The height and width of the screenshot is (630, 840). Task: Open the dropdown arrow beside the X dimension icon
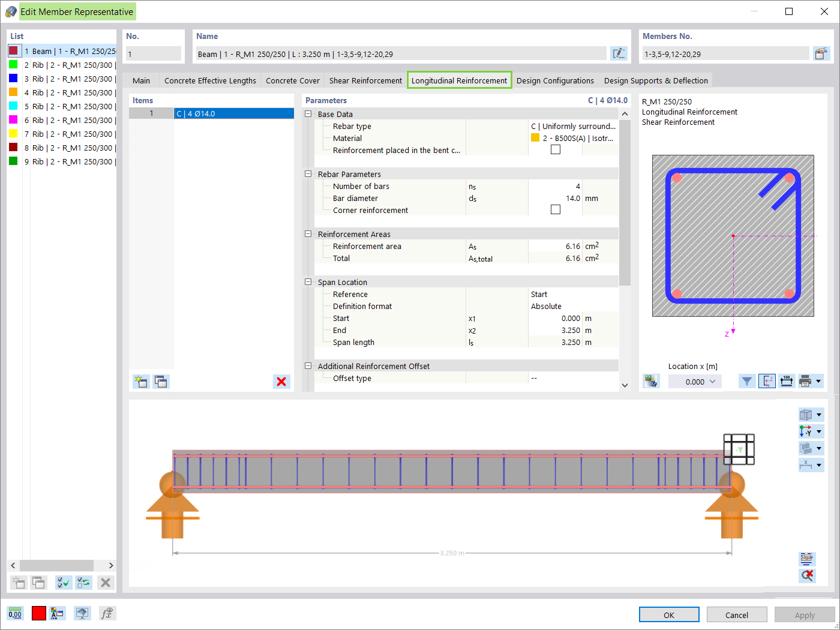point(819,465)
